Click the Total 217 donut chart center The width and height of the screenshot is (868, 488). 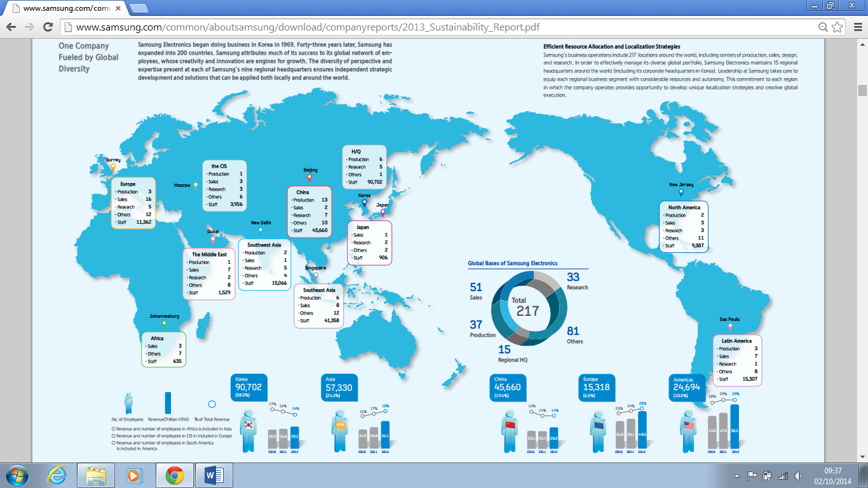pyautogui.click(x=527, y=308)
